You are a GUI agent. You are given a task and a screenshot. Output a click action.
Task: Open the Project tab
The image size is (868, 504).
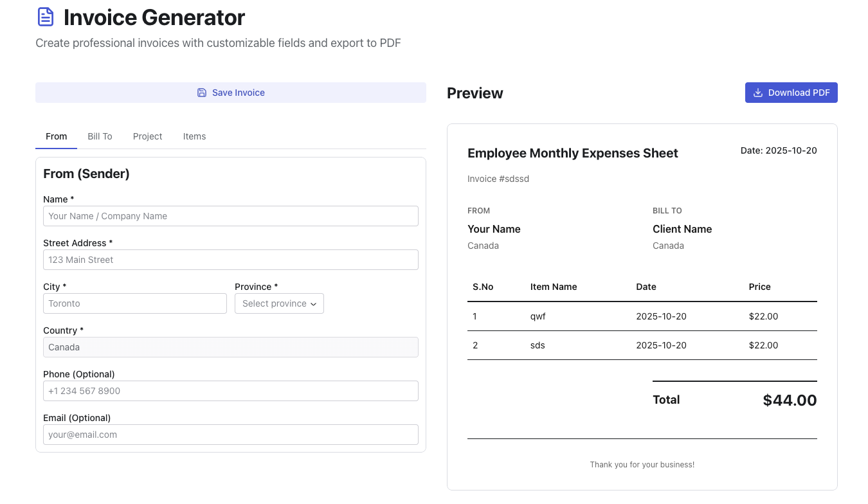pos(147,136)
